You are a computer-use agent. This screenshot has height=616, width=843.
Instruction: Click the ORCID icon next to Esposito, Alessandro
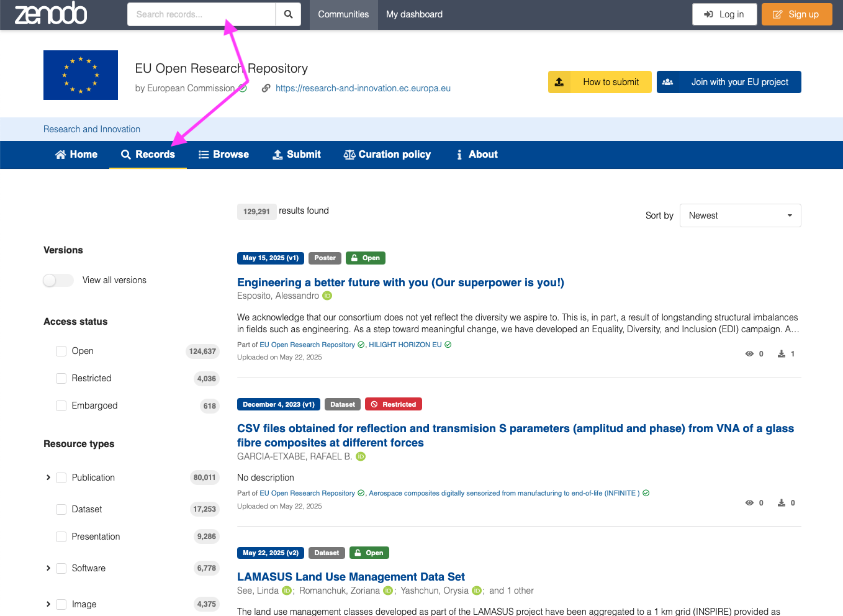tap(327, 296)
